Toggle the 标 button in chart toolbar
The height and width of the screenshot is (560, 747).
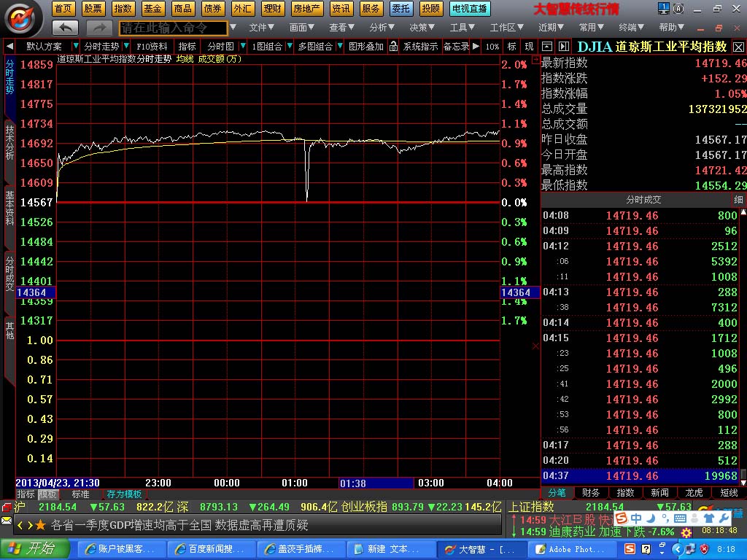coord(512,46)
